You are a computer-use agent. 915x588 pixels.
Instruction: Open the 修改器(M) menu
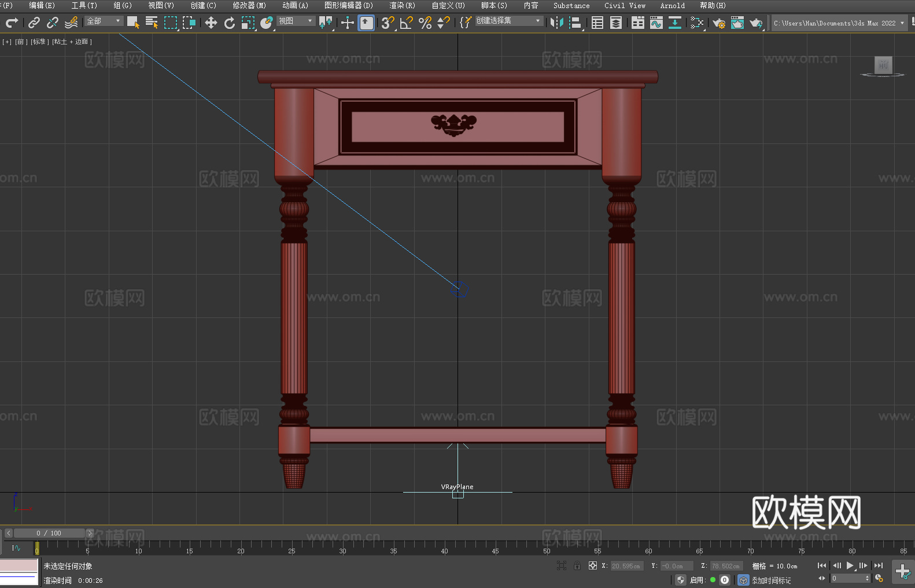tap(249, 5)
